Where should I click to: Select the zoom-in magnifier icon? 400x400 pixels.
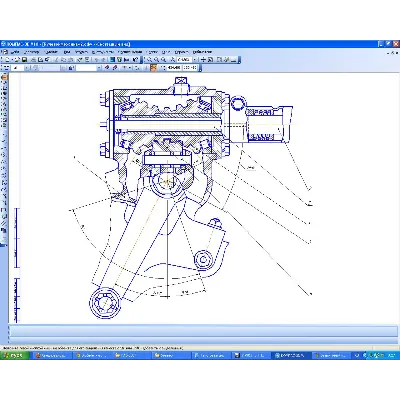pos(149,60)
